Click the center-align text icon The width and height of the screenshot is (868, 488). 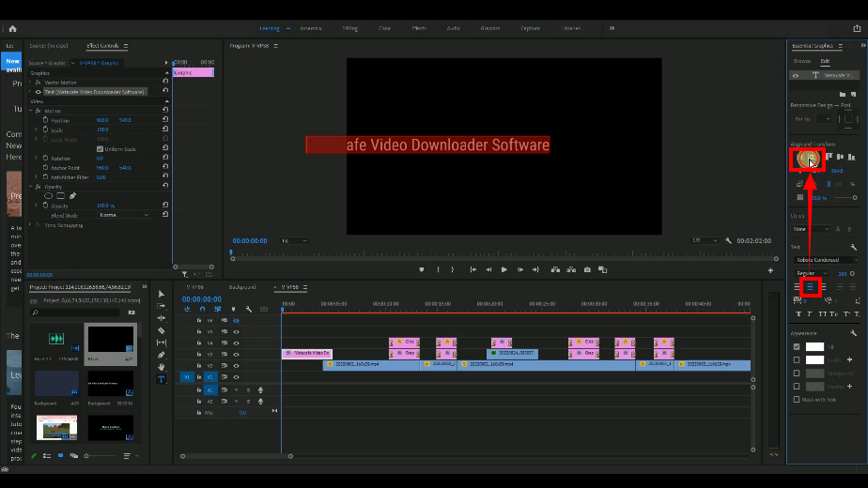coord(811,286)
